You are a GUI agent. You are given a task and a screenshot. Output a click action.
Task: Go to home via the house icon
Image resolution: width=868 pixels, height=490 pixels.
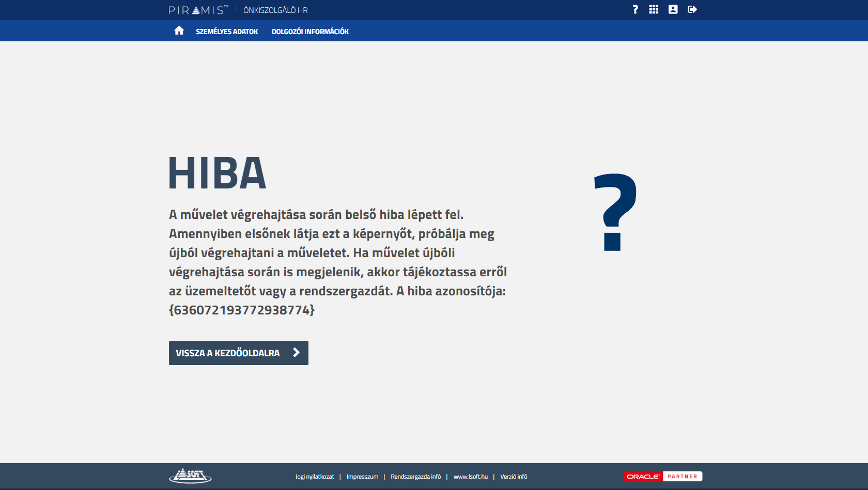coord(179,31)
